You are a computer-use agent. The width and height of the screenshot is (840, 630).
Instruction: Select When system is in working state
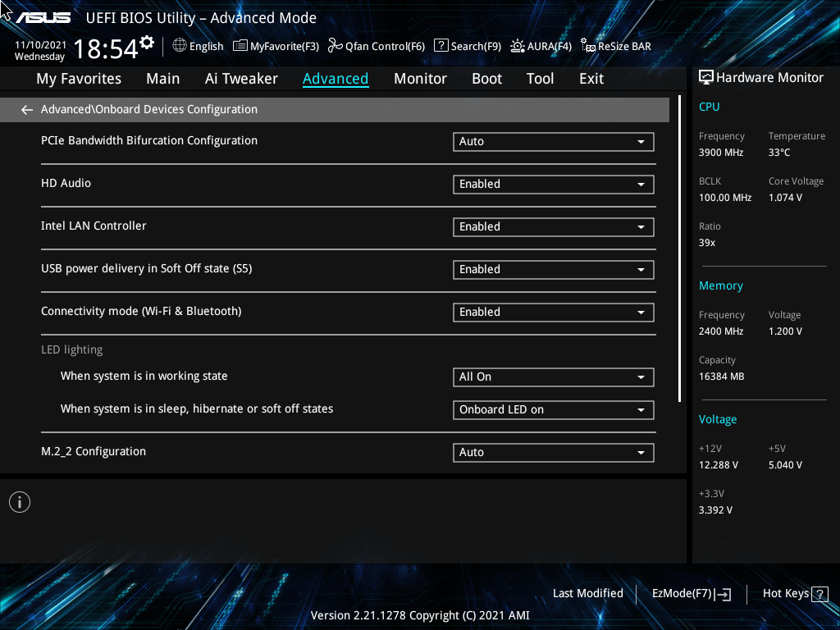click(x=144, y=376)
